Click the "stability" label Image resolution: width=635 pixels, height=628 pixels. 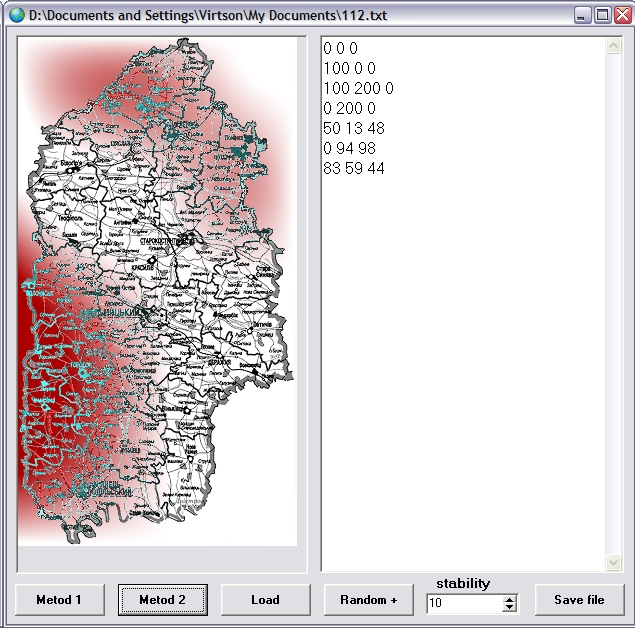click(463, 583)
